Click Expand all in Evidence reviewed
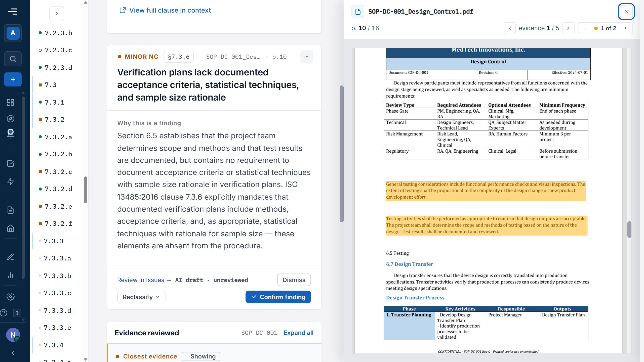The height and width of the screenshot is (362, 644). (298, 333)
